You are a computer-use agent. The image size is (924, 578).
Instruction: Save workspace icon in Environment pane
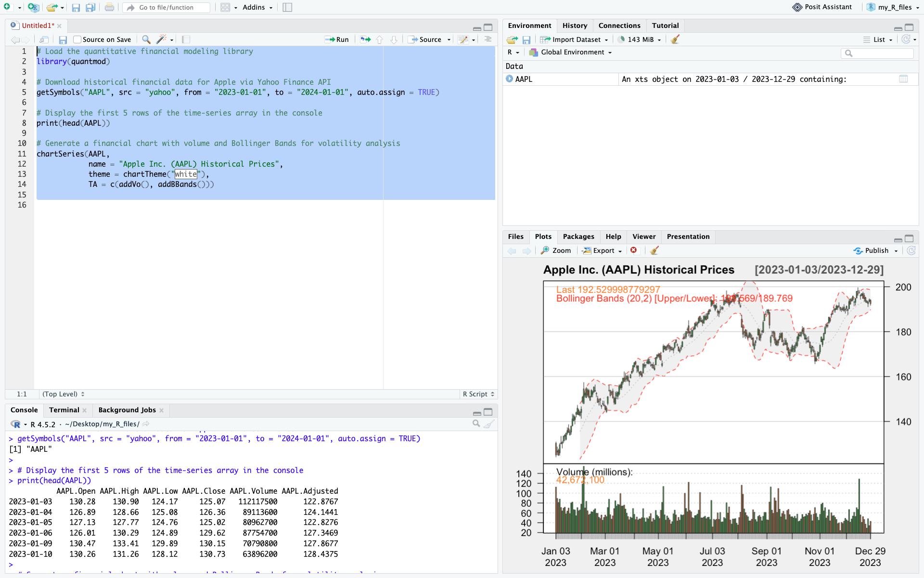point(526,39)
